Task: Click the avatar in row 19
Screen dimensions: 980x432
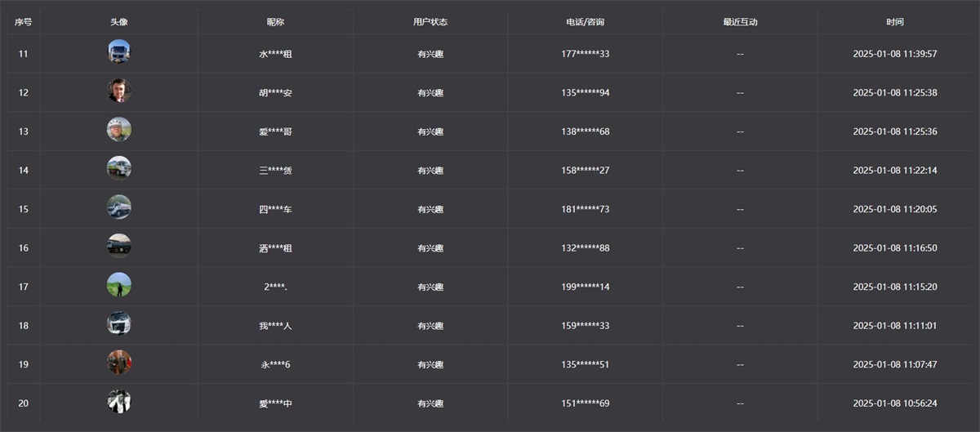Action: (x=119, y=363)
